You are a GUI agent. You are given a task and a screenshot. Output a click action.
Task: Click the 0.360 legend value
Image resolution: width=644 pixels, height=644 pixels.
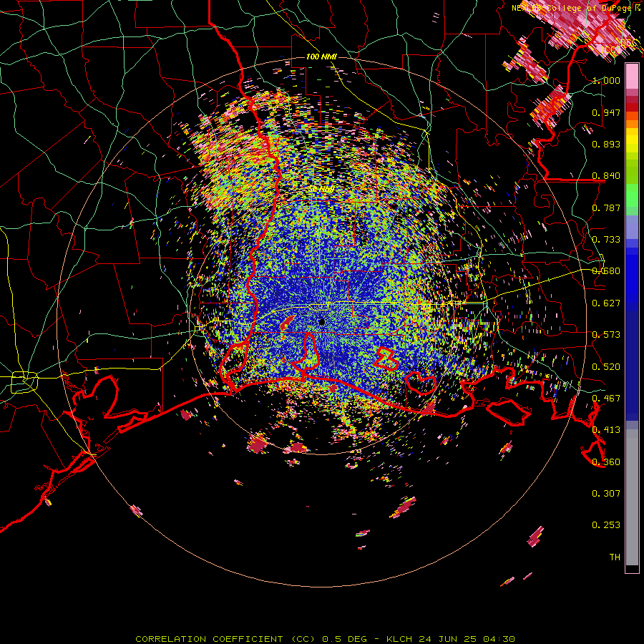pyautogui.click(x=606, y=462)
